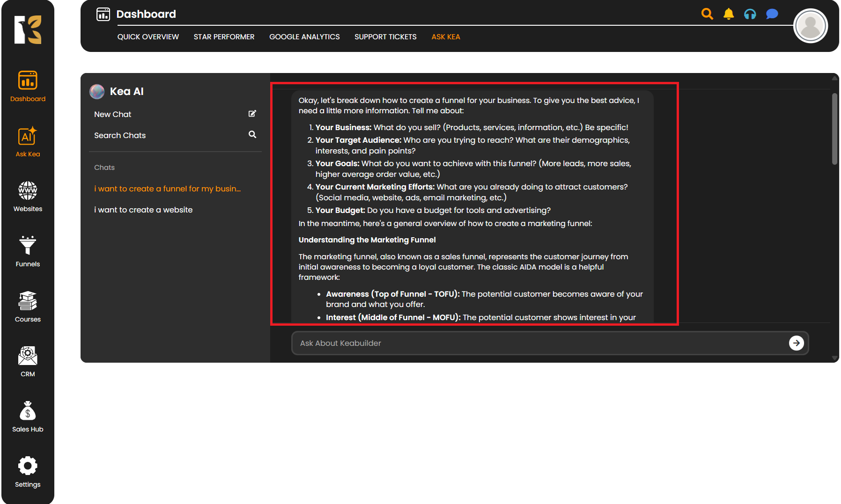Open the CRM module
The image size is (841, 504).
coord(28,361)
